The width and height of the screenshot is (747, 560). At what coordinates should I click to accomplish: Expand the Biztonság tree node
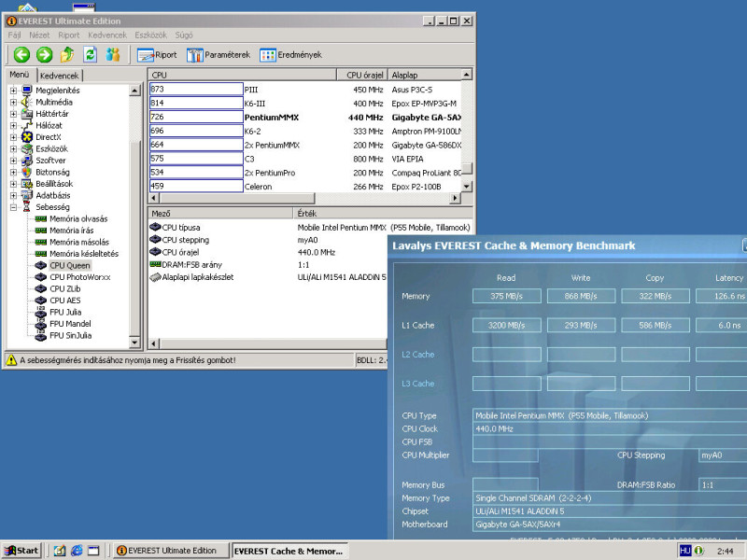(13, 172)
